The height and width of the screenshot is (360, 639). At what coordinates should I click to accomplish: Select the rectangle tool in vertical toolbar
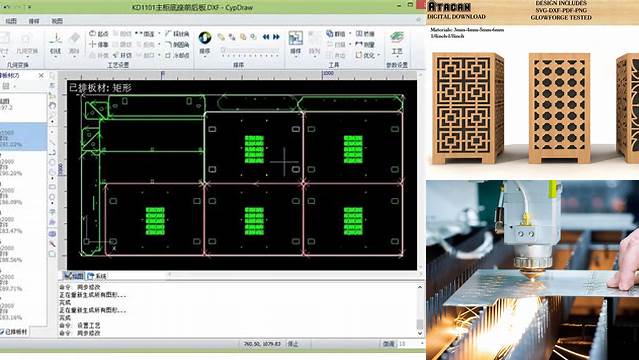[x=52, y=187]
